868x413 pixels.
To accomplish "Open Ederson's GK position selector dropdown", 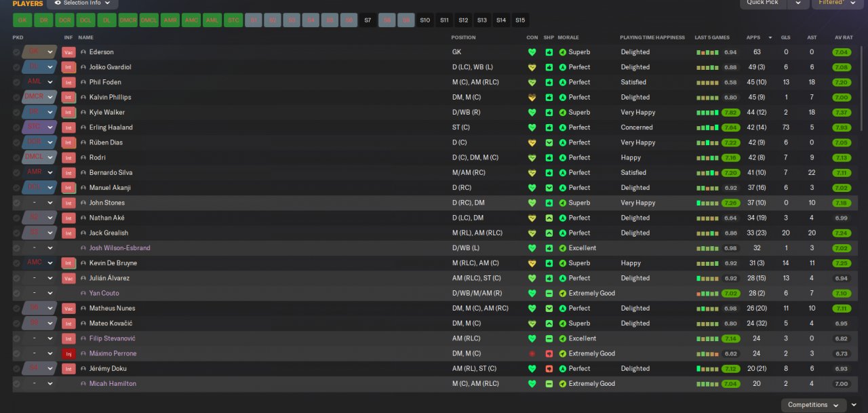I will (50, 52).
